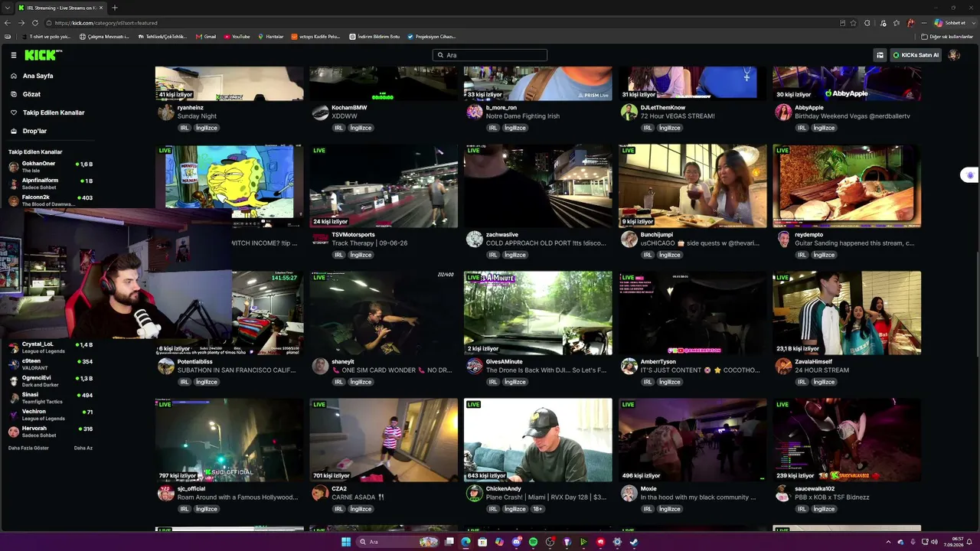This screenshot has height=551, width=980.
Task: Open saucewalka102 stream thumbnail
Action: [x=847, y=440]
